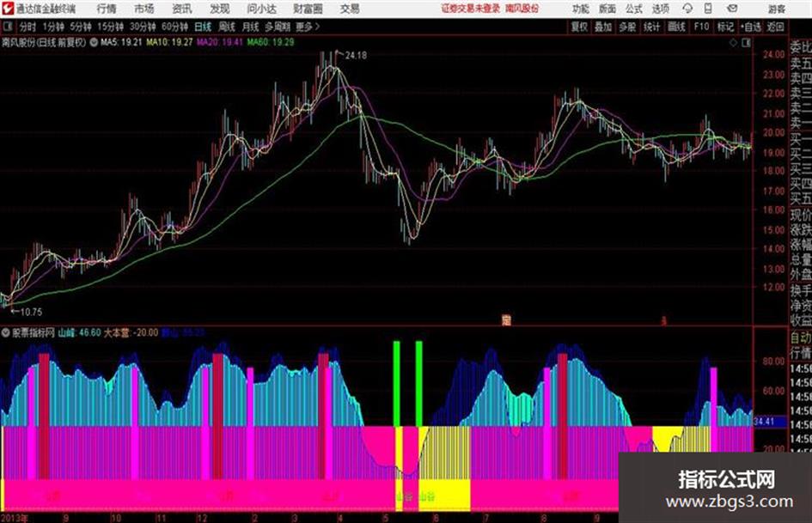The image size is (812, 523).
Task: Switch to the 15分钟 period tab
Action: point(111,27)
